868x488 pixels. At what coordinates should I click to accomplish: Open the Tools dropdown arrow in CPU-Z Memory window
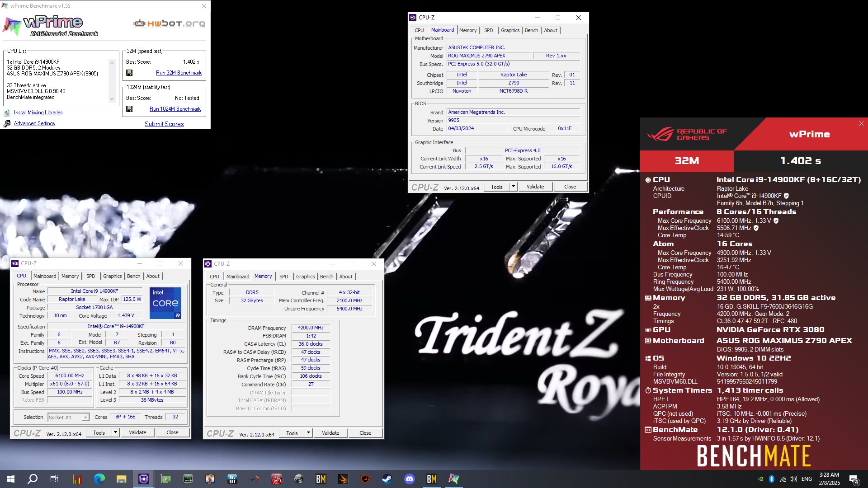(x=308, y=433)
